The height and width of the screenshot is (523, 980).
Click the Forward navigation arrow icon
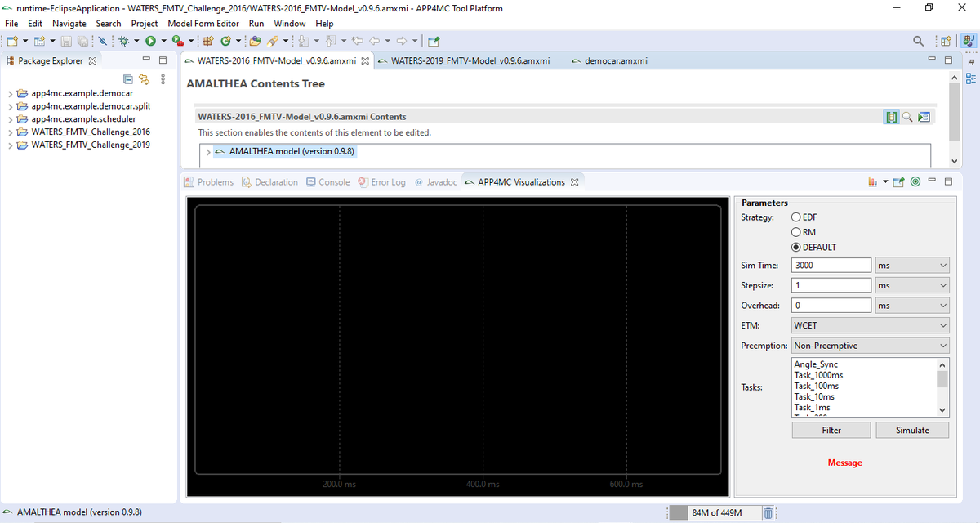coord(402,41)
